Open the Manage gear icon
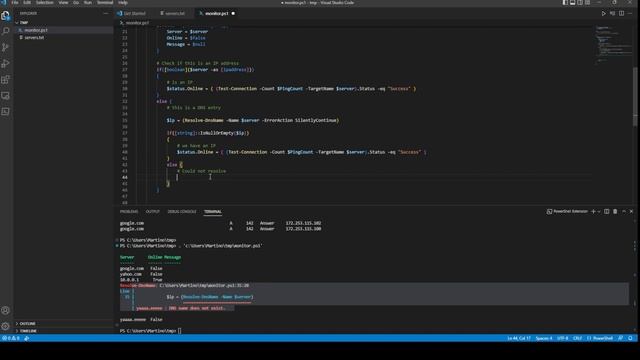The width and height of the screenshot is (640, 360). tap(5, 326)
